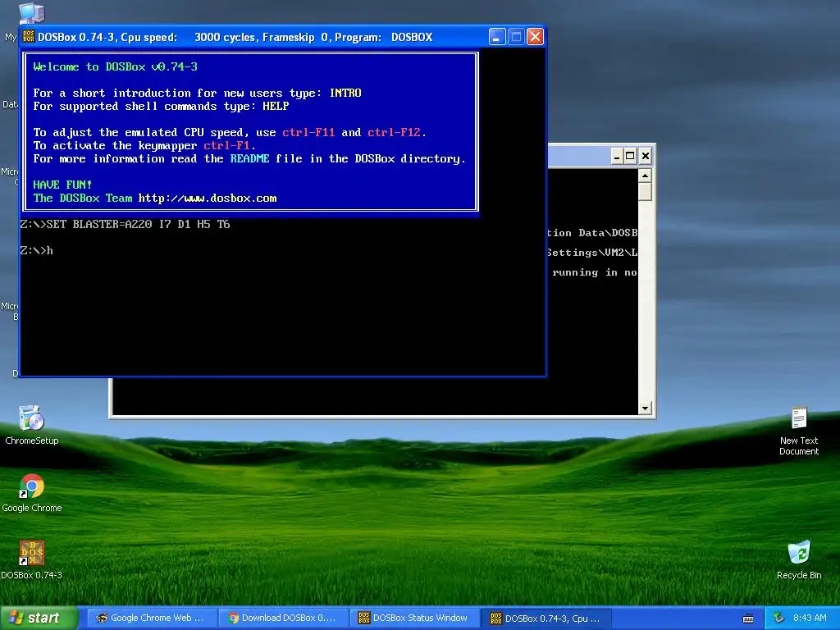Viewport: 840px width, 630px height.
Task: Click the Z:\>h command prompt line
Action: click(36, 250)
